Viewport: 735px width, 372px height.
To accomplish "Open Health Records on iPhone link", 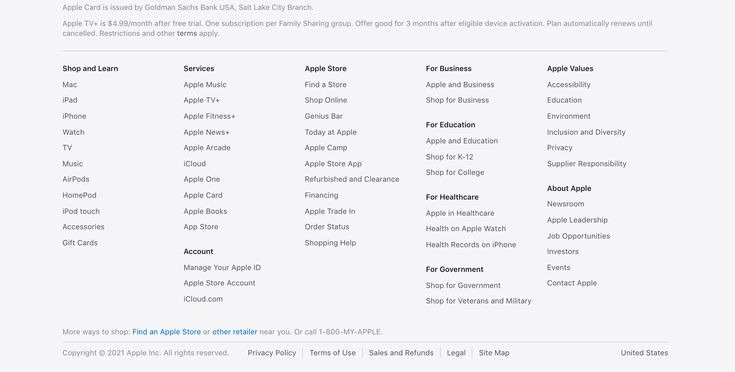I will [471, 245].
